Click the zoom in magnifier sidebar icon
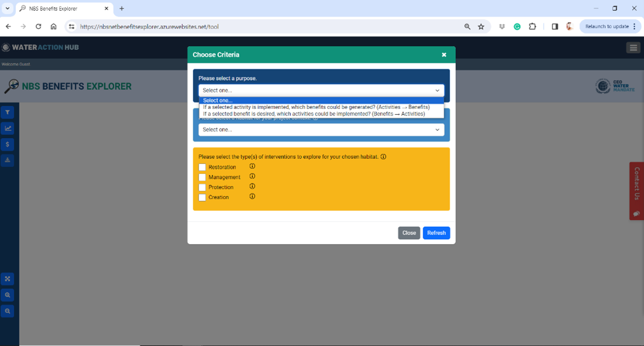This screenshot has height=346, width=644. 8,295
